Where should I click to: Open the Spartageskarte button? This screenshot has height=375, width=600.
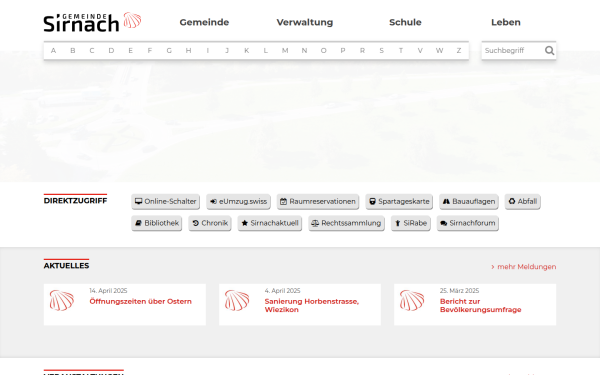click(399, 202)
